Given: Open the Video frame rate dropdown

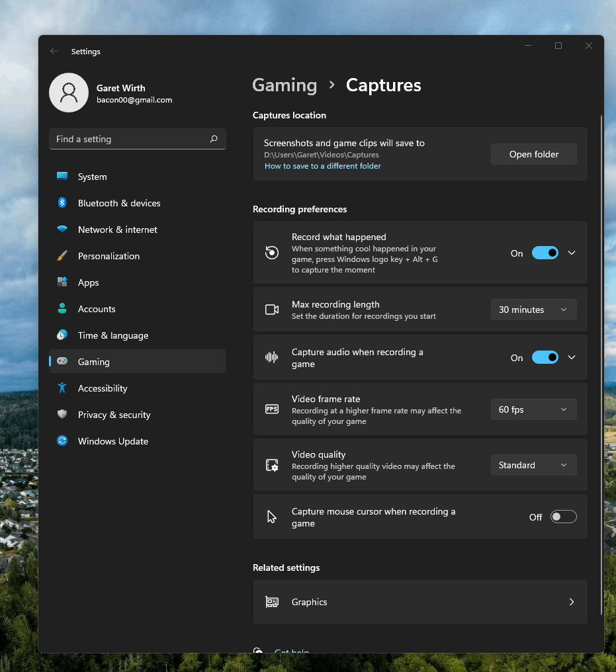Looking at the screenshot, I should pyautogui.click(x=533, y=409).
